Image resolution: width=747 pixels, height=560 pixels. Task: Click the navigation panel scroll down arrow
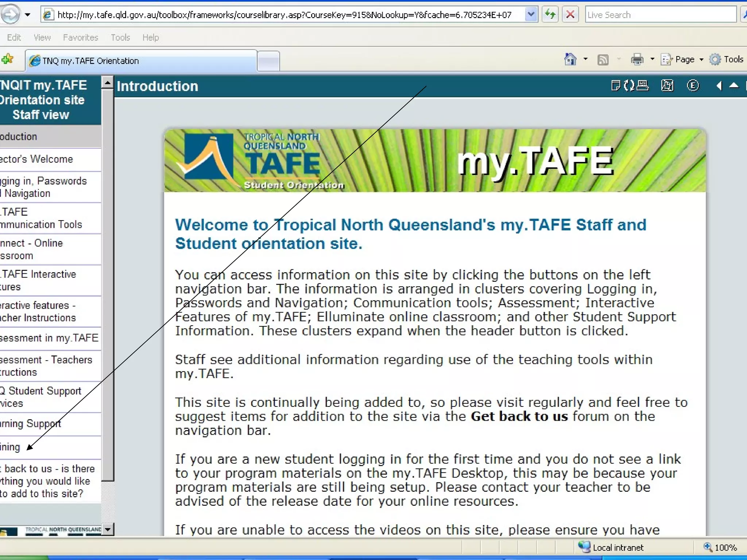click(107, 529)
